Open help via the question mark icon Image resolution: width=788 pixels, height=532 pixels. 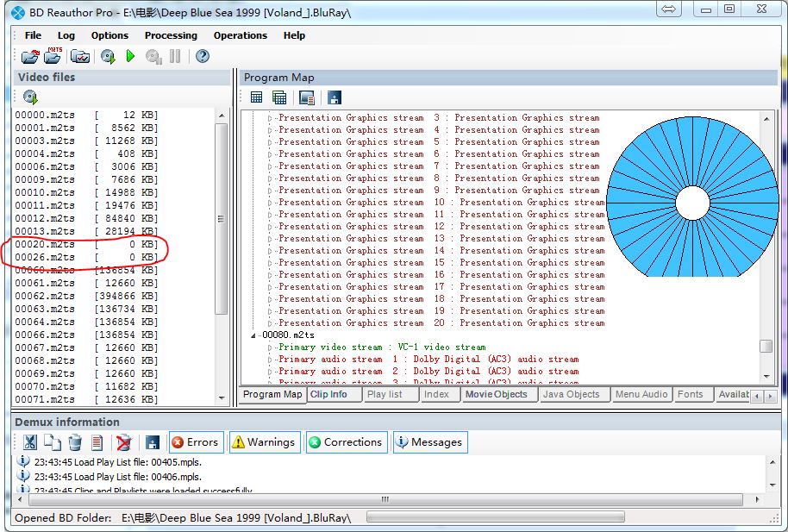203,56
